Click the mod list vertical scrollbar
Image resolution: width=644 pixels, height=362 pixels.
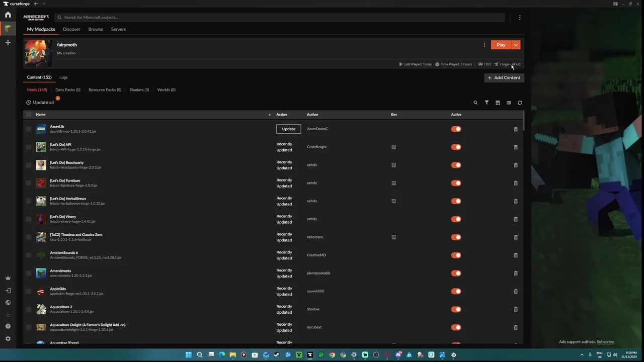(523, 121)
